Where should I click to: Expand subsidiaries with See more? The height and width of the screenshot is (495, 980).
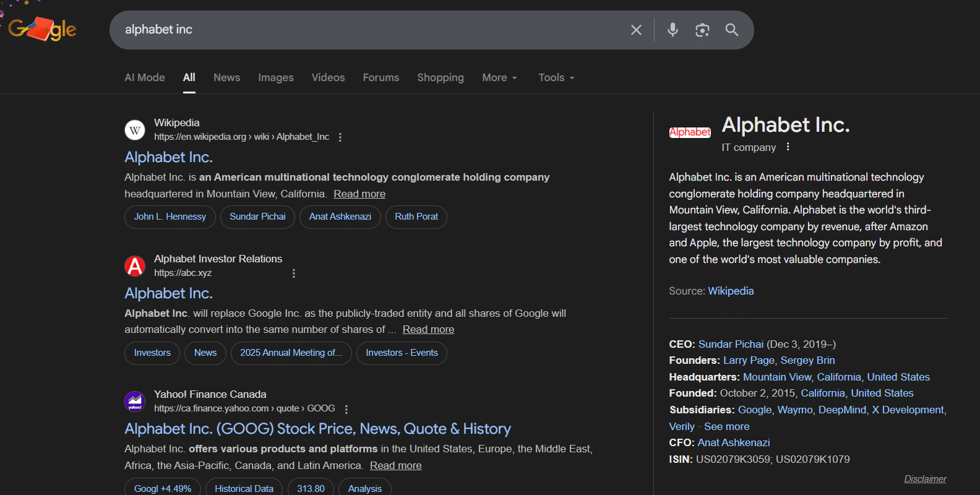(727, 426)
